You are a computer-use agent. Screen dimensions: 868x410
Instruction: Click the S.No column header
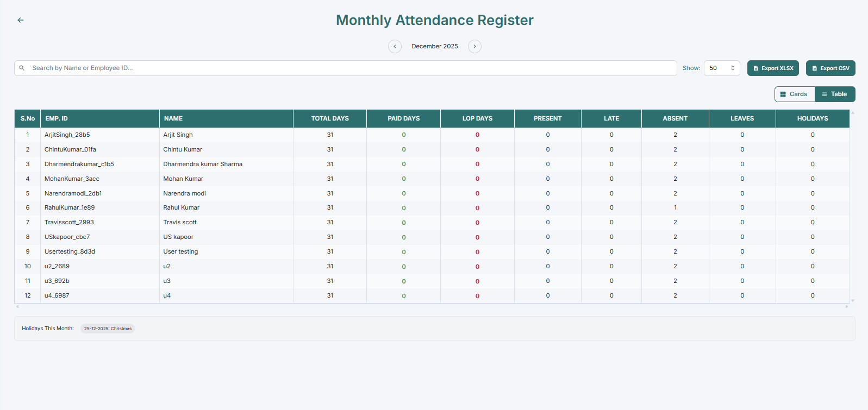coord(28,118)
